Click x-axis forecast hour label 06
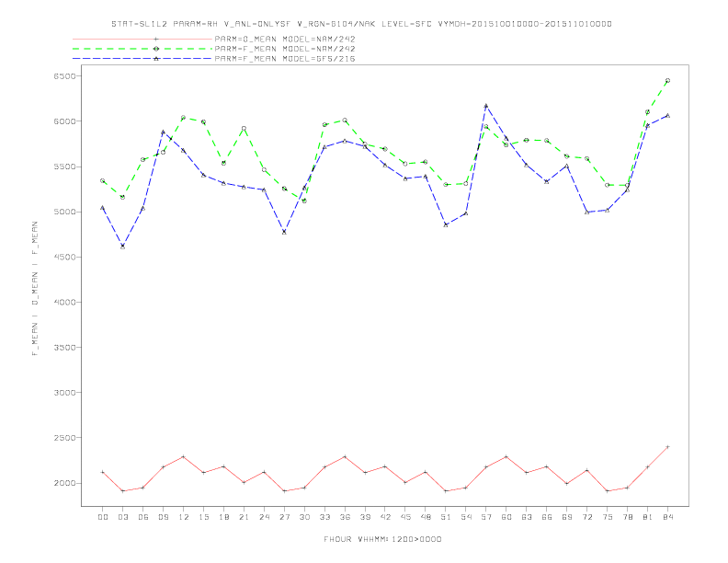The width and height of the screenshot is (728, 563). 143,517
